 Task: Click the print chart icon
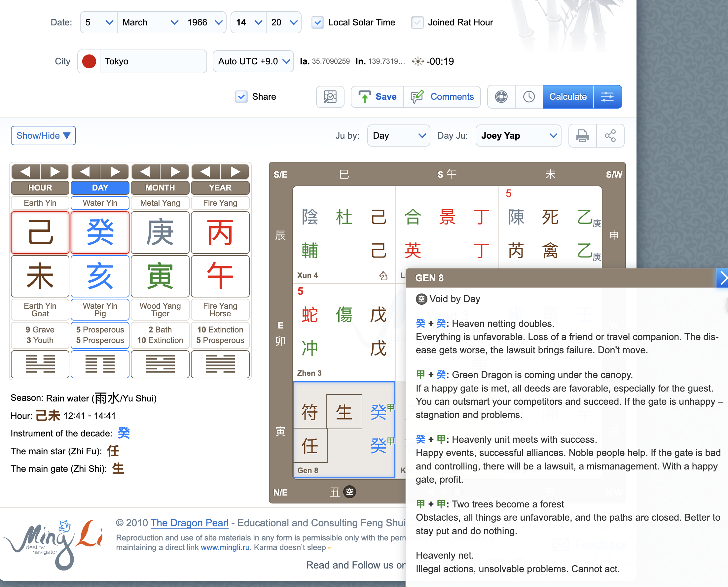point(582,136)
